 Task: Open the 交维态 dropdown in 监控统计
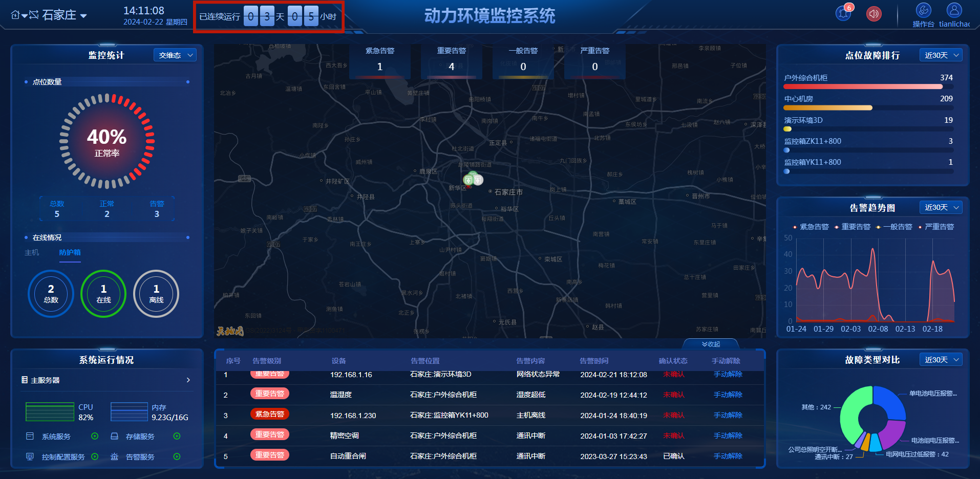coord(175,55)
